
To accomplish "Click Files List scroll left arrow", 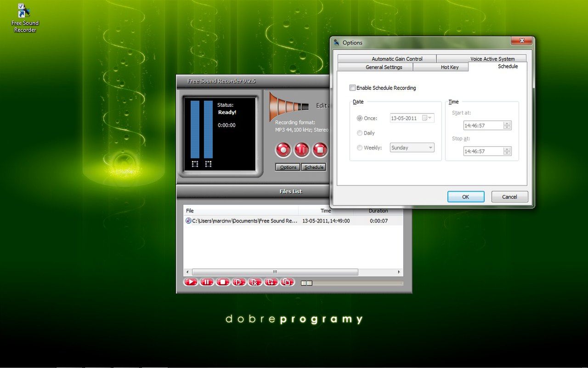I will (187, 272).
